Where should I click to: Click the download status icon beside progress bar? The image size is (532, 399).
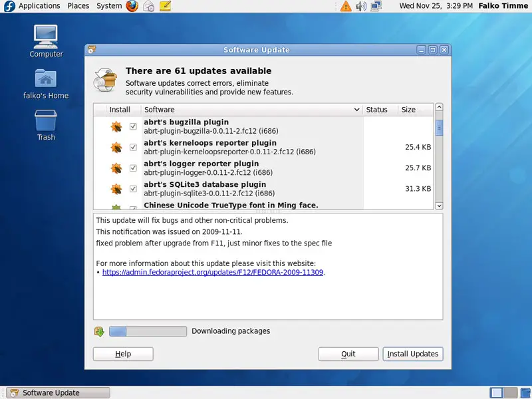[99, 331]
